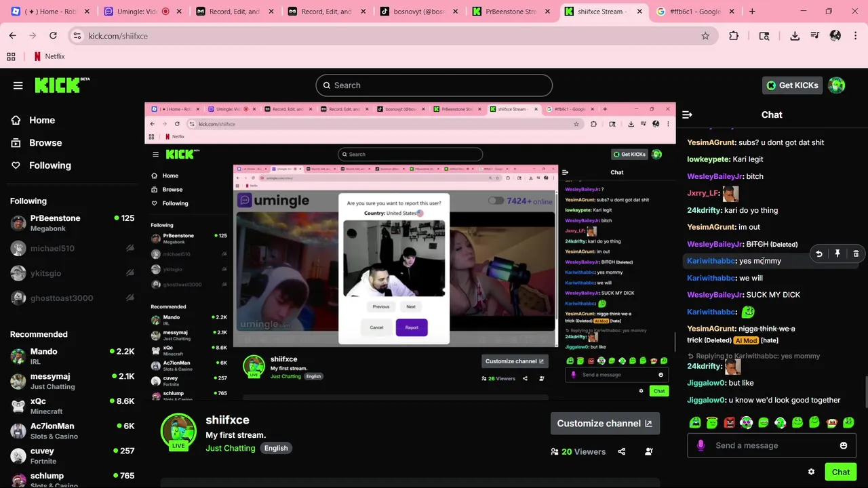The height and width of the screenshot is (488, 868).
Task: Open cuvey Fortnite channel
Action: point(72,455)
